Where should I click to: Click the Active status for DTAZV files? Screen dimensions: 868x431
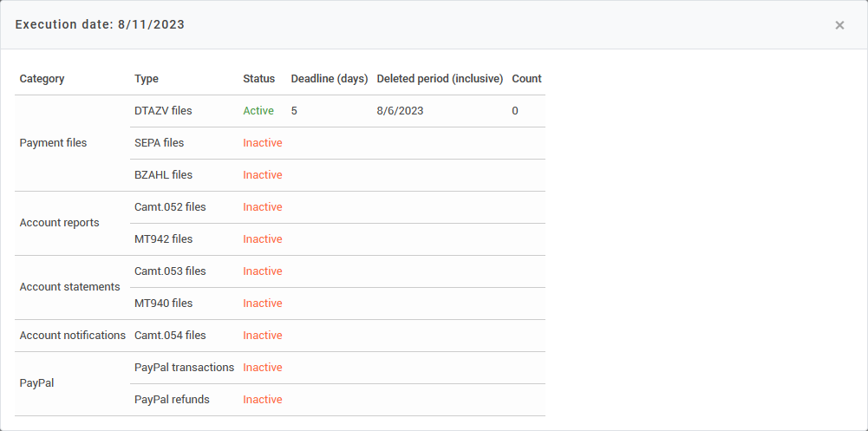pyautogui.click(x=258, y=111)
